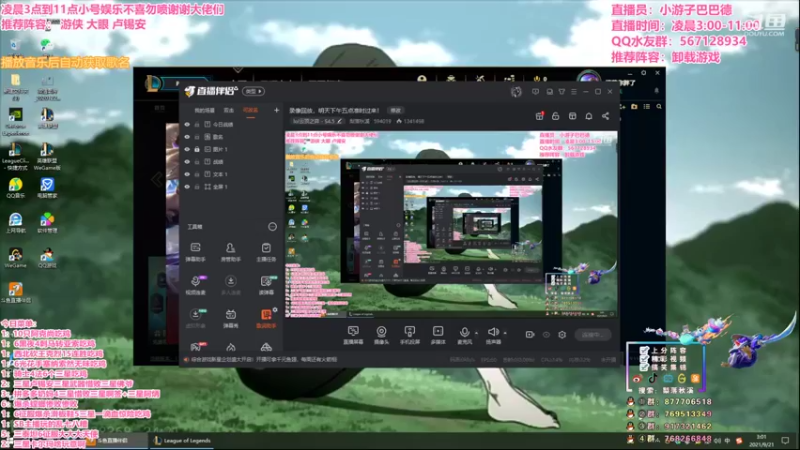Image resolution: width=800 pixels, height=450 pixels.
Task: Collapse the 工具箱 toolbox section
Action: coord(272,227)
